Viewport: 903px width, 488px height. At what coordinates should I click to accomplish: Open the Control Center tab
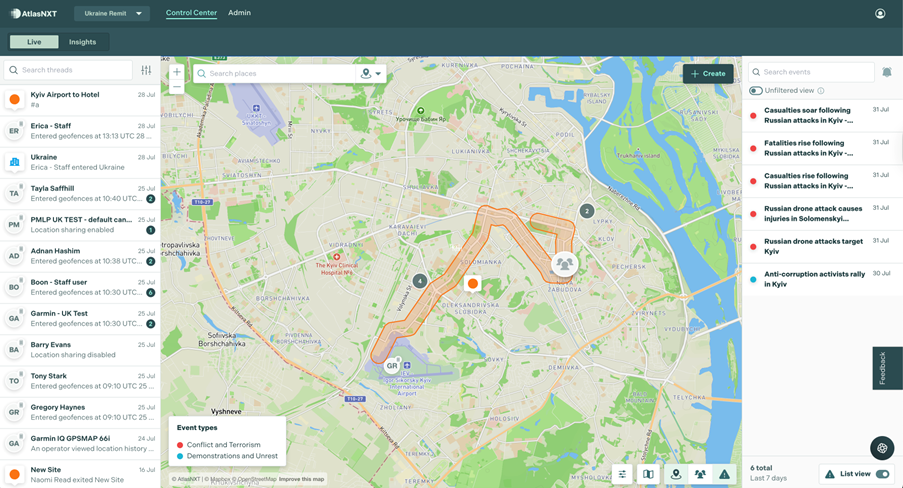191,13
